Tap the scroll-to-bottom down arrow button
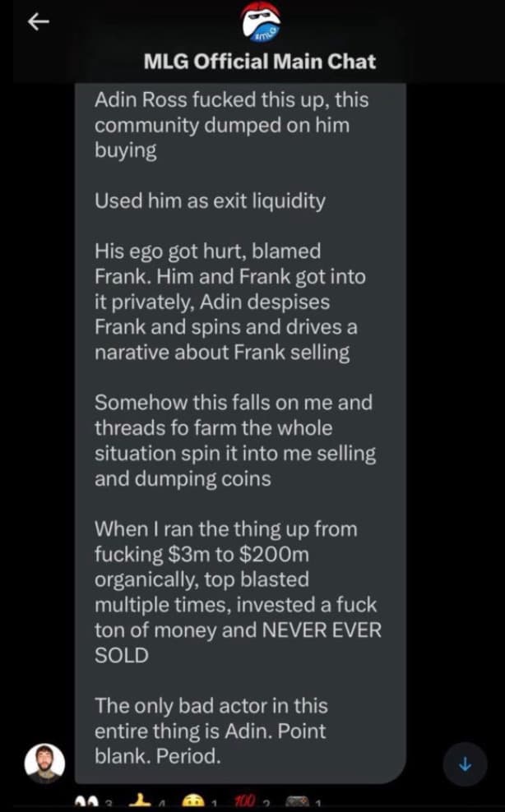Image resolution: width=505 pixels, height=812 pixels. tap(465, 764)
